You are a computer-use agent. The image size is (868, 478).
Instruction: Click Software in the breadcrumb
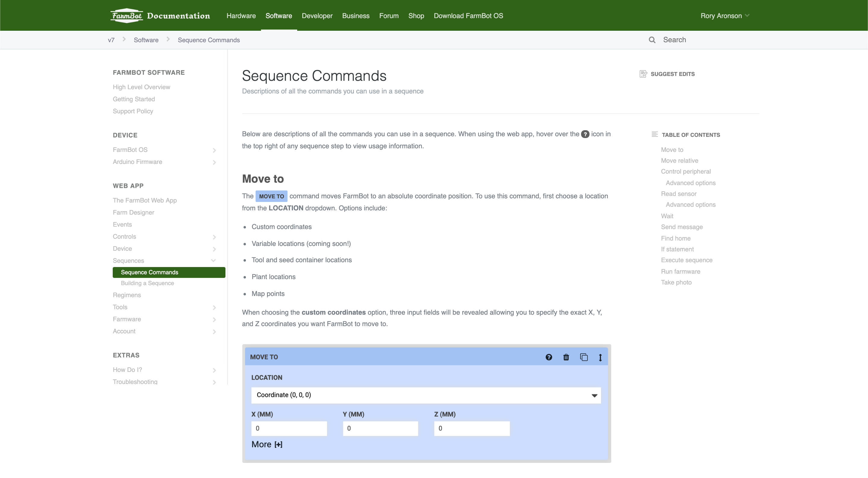point(146,40)
